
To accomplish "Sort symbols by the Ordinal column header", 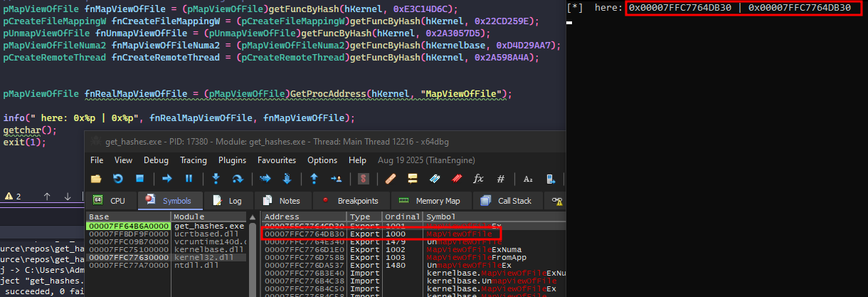I will (402, 217).
